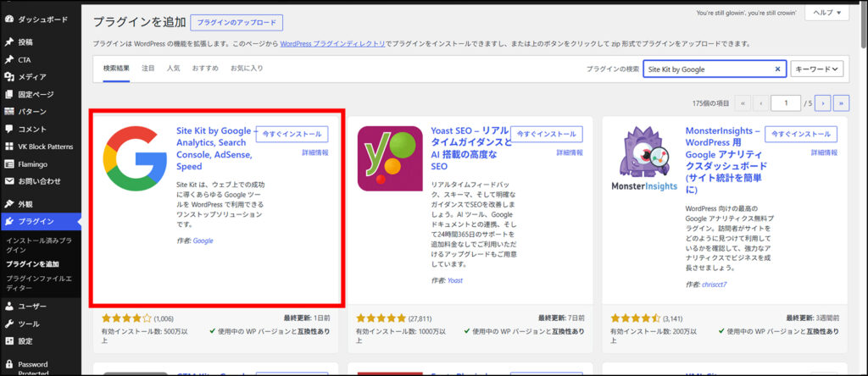868x376 pixels.
Task: Click the ユーザー user icon
Action: [x=8, y=307]
